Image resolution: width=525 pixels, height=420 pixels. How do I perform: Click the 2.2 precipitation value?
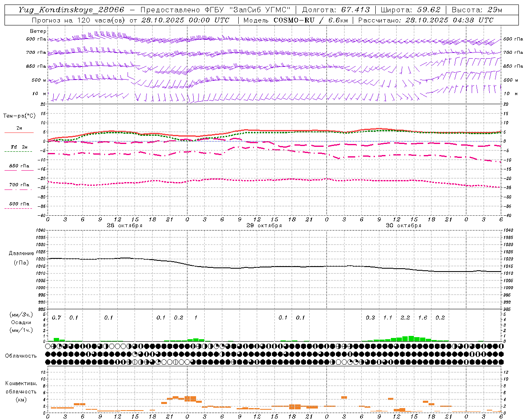pyautogui.click(x=405, y=318)
